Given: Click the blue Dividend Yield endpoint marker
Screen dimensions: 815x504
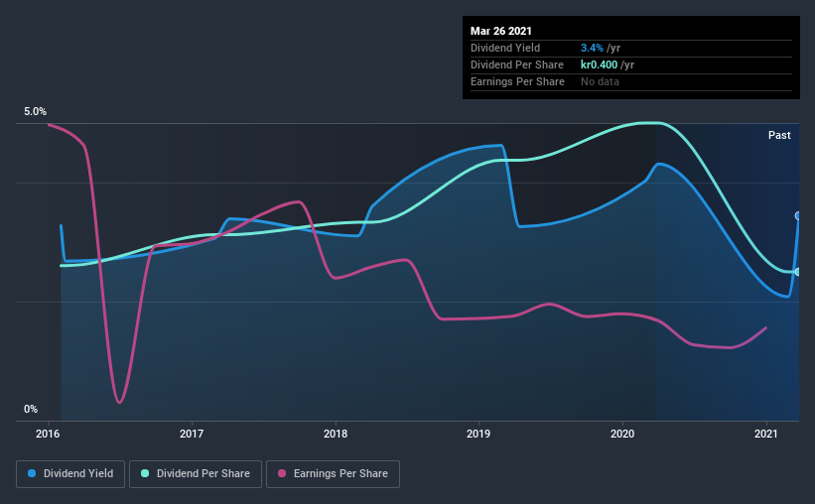Looking at the screenshot, I should click(x=798, y=215).
